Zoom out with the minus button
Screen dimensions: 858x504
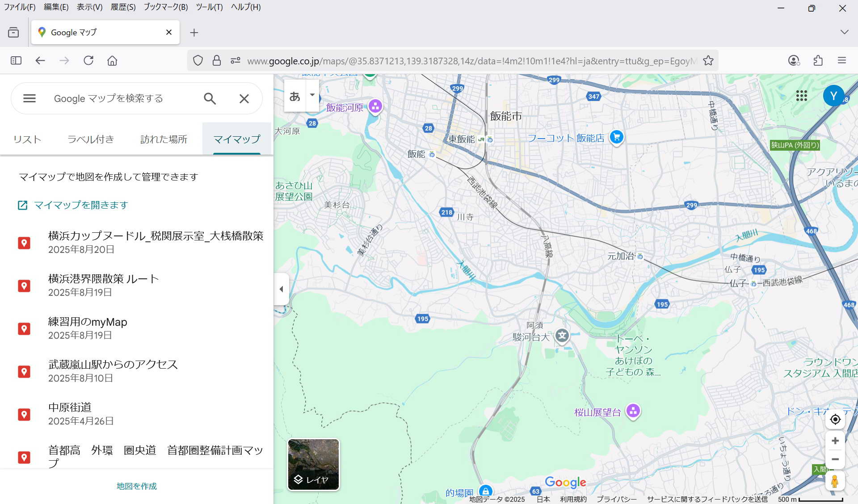835,459
